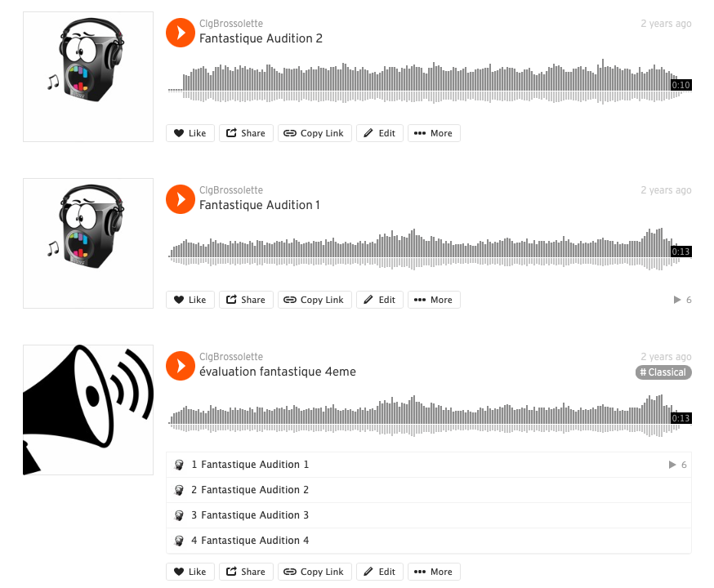Image resolution: width=714 pixels, height=588 pixels.
Task: Share the évaluation fantastique 4eme playlist
Action: coord(246,572)
